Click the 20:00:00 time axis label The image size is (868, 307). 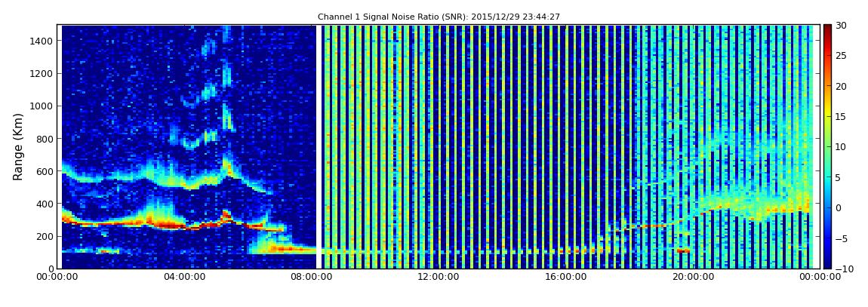pyautogui.click(x=694, y=277)
